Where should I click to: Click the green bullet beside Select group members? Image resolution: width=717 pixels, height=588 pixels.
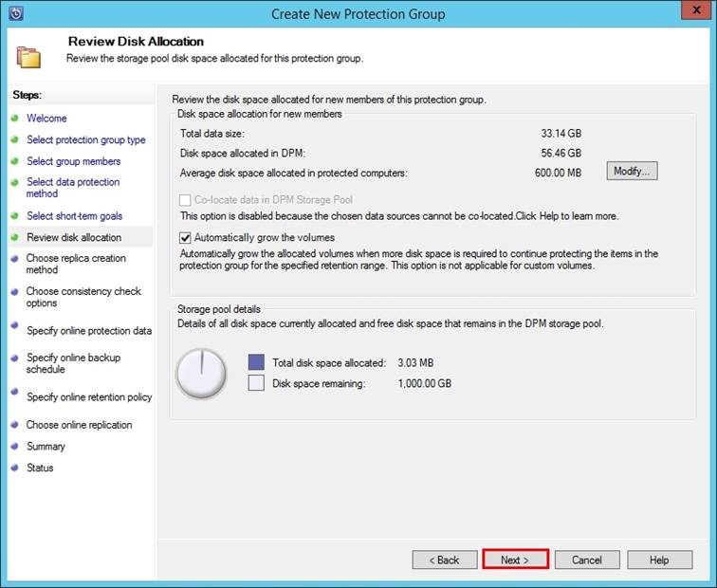tap(14, 161)
